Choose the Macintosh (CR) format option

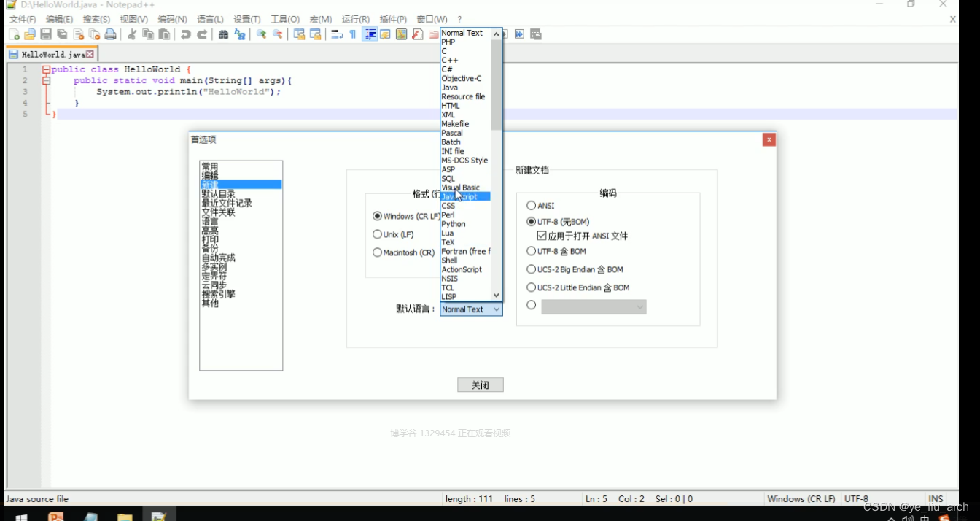377,252
